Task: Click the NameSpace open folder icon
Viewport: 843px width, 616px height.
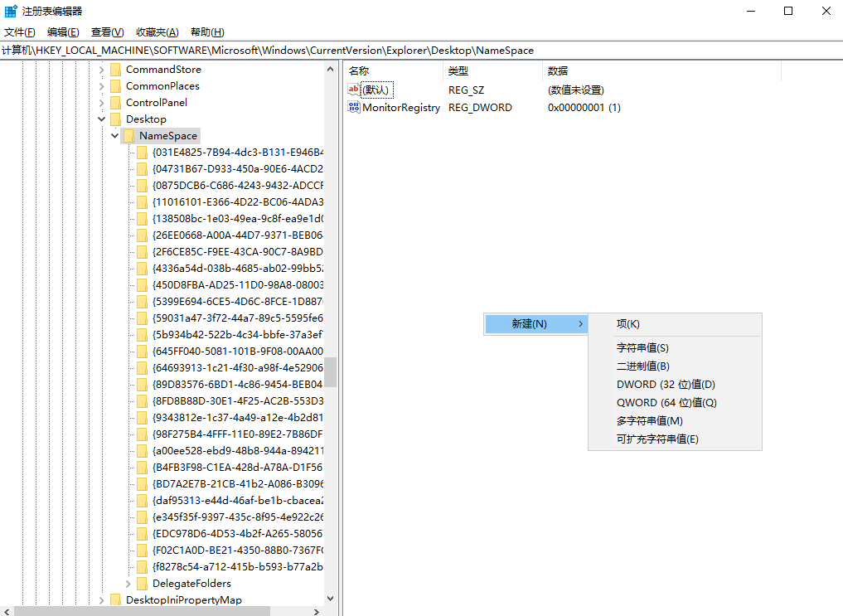Action: [x=128, y=136]
